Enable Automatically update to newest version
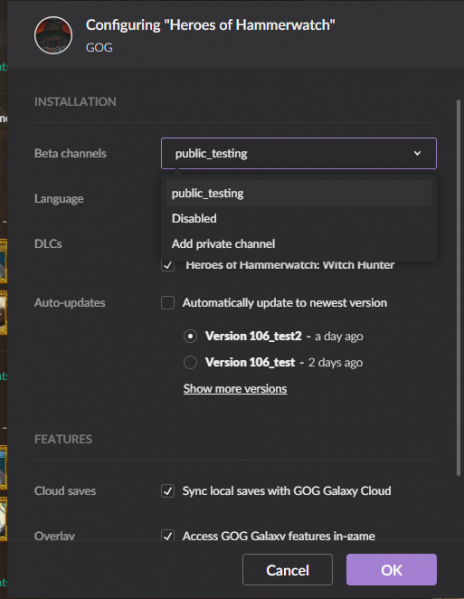The width and height of the screenshot is (464, 599). click(x=168, y=303)
